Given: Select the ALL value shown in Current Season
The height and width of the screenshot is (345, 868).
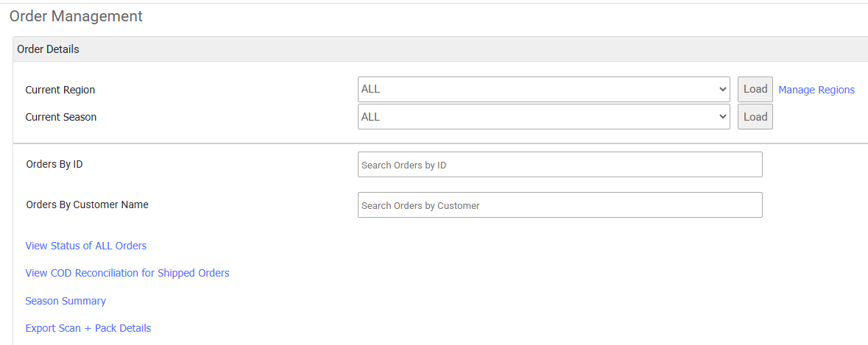Looking at the screenshot, I should point(370,117).
